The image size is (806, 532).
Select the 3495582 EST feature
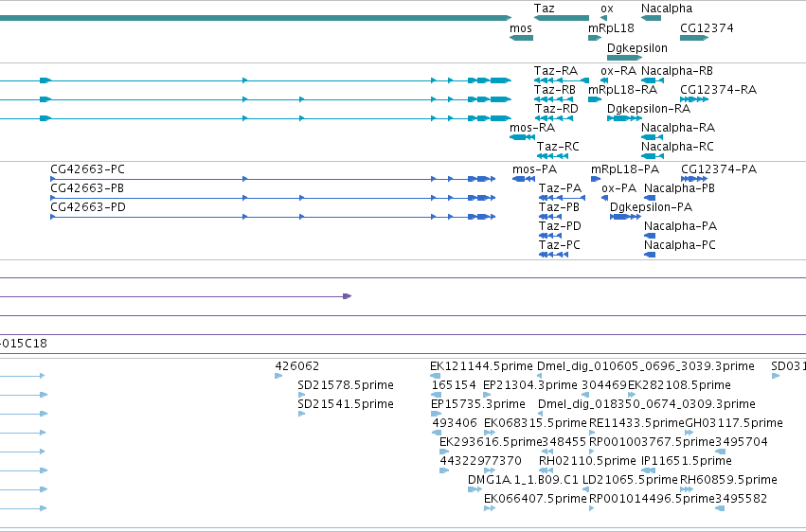point(720,508)
